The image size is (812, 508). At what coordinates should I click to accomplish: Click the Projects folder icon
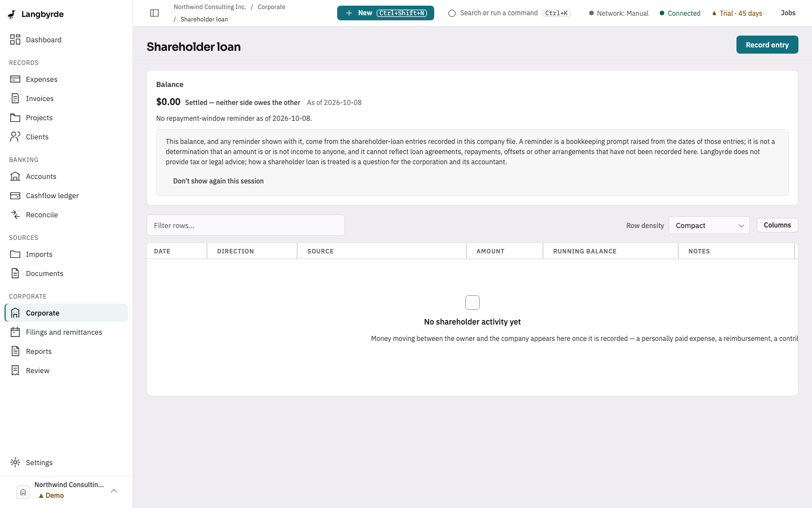[15, 117]
